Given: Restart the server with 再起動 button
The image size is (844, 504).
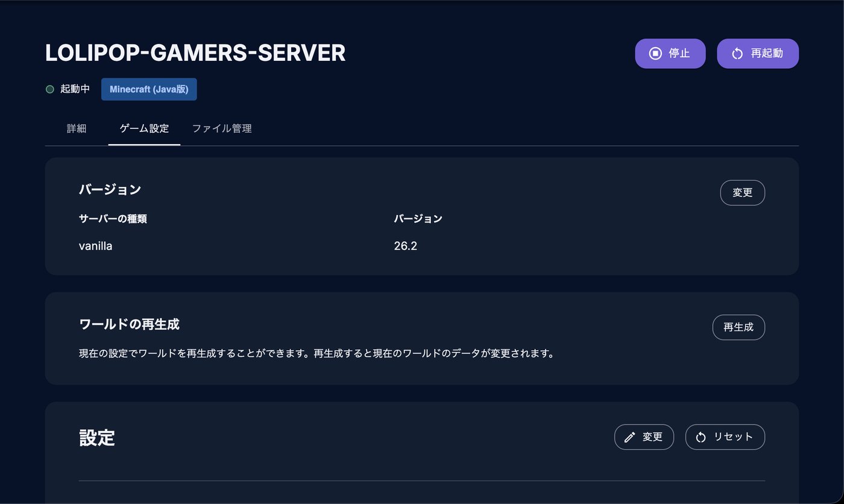Looking at the screenshot, I should (758, 54).
